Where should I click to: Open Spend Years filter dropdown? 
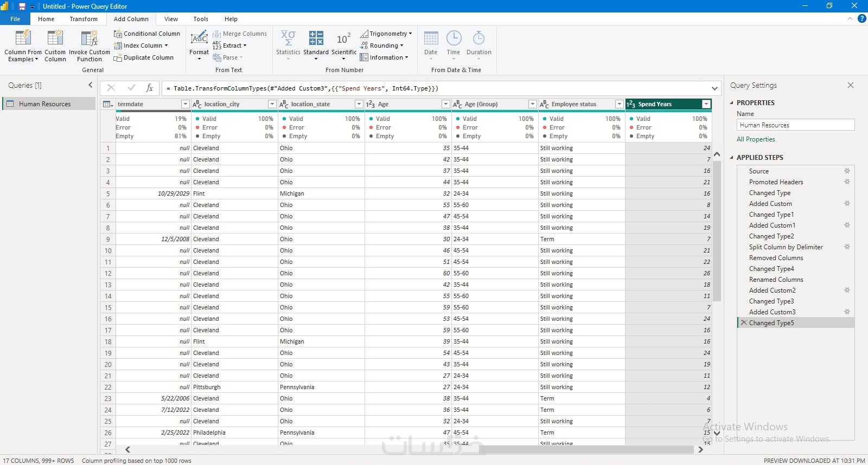706,104
